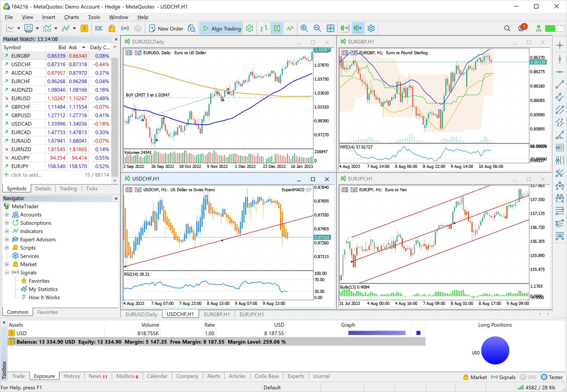Select the bar chart type icon
The width and height of the screenshot is (567, 392).
tap(264, 29)
